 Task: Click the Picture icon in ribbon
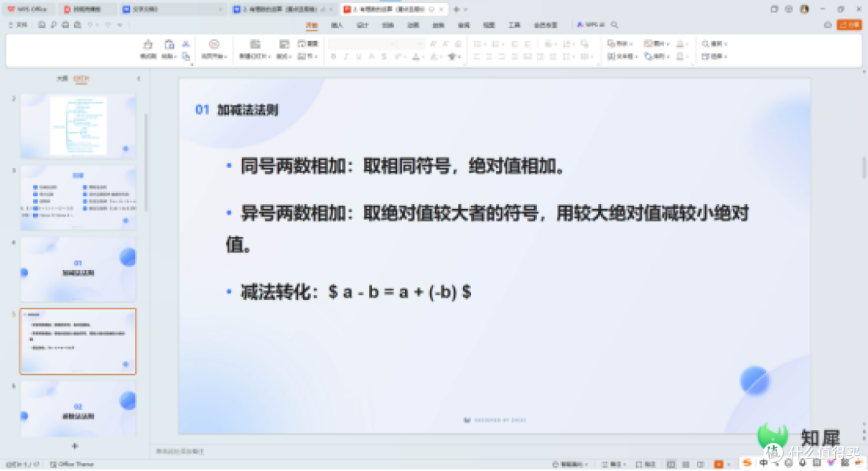click(x=648, y=43)
